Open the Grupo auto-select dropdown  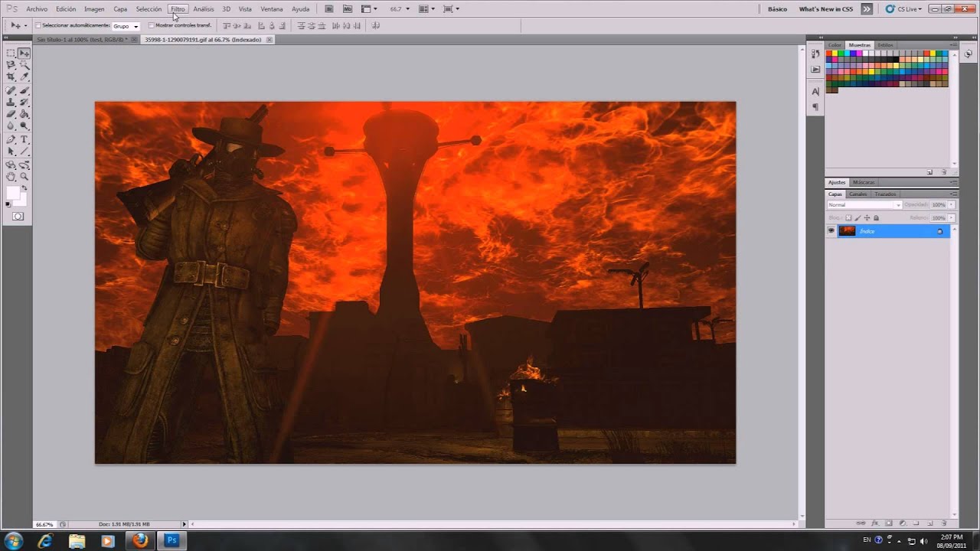(126, 26)
